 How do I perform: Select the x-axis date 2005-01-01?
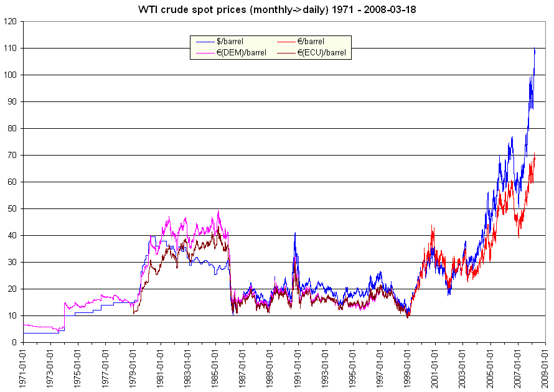(491, 368)
